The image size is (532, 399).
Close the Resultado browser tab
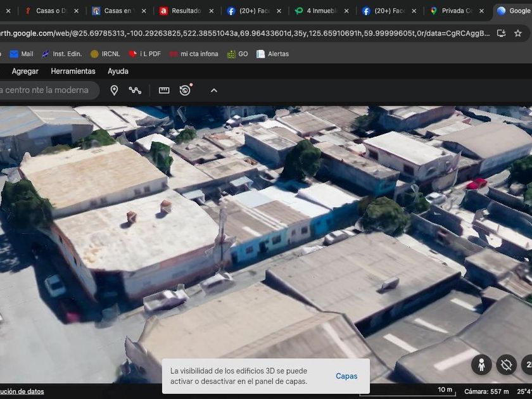click(x=211, y=11)
